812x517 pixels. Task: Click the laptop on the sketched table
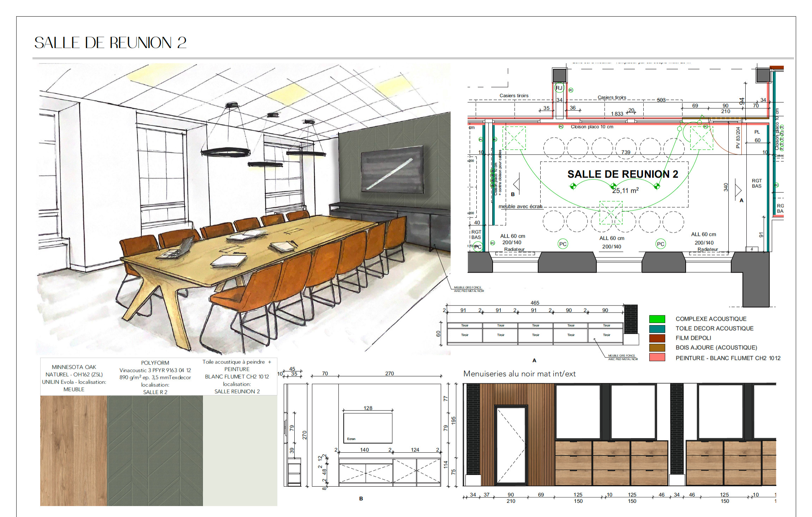176,248
